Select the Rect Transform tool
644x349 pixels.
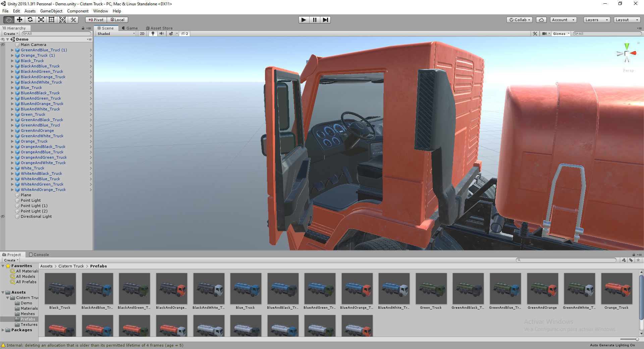click(x=52, y=20)
